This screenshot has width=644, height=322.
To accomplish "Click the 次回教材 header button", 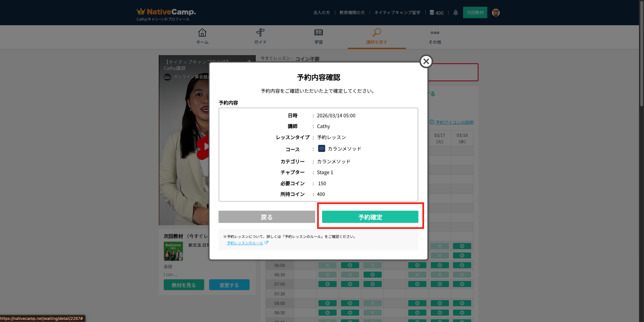I will [475, 13].
